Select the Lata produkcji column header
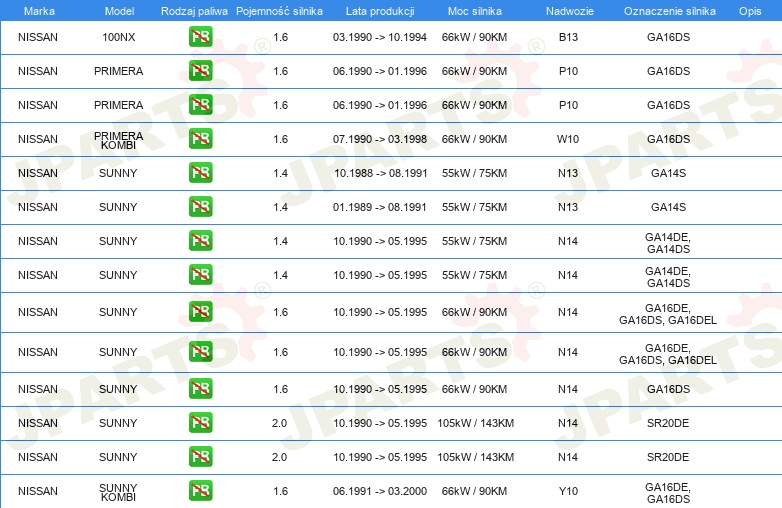Viewport: 782px width, 508px height. click(380, 11)
